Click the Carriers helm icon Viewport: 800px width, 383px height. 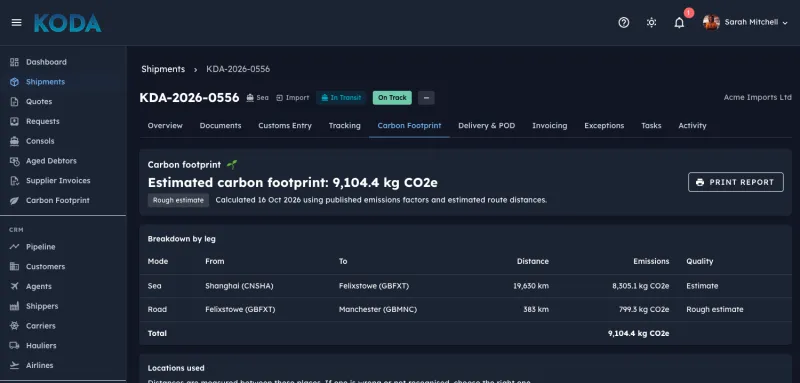point(14,326)
